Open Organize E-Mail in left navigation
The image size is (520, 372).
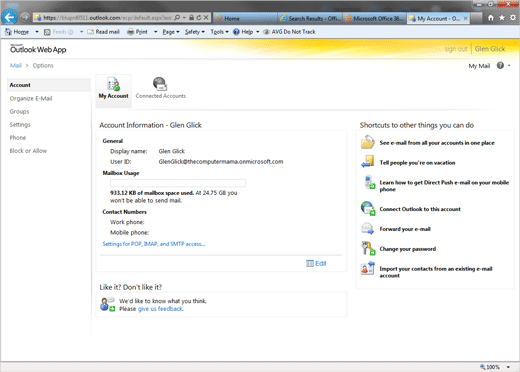(x=31, y=98)
